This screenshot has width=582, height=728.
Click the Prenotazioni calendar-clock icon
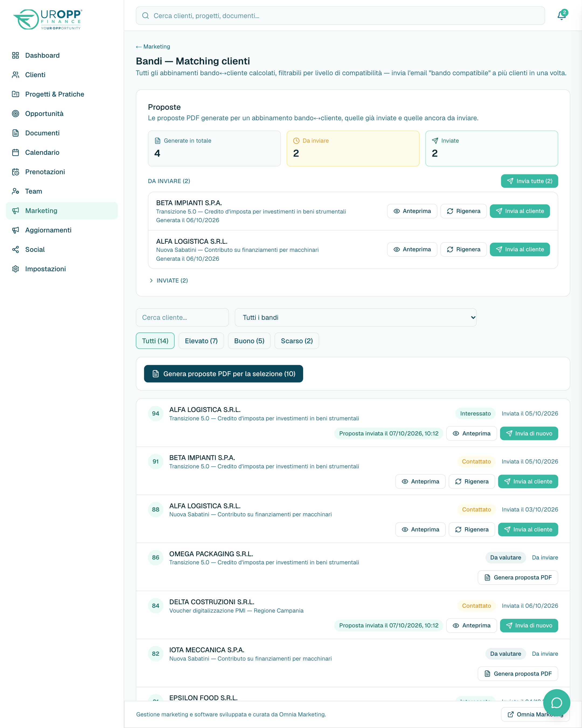point(16,172)
